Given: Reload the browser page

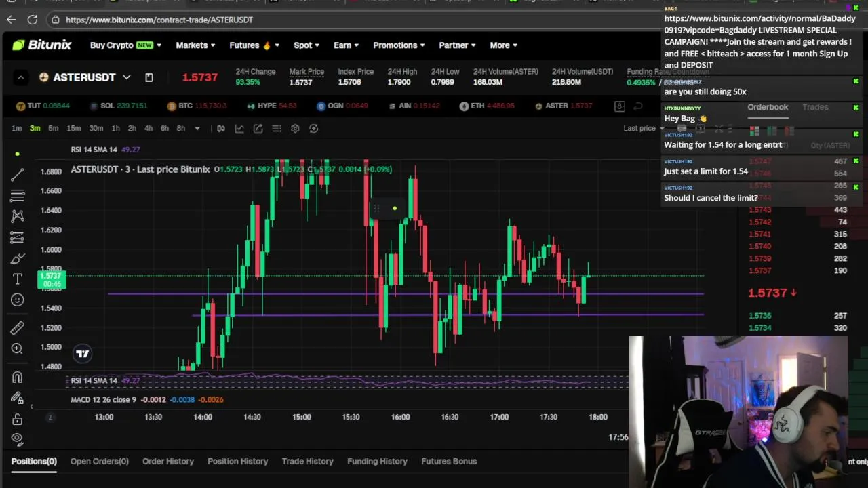Looking at the screenshot, I should pyautogui.click(x=32, y=20).
